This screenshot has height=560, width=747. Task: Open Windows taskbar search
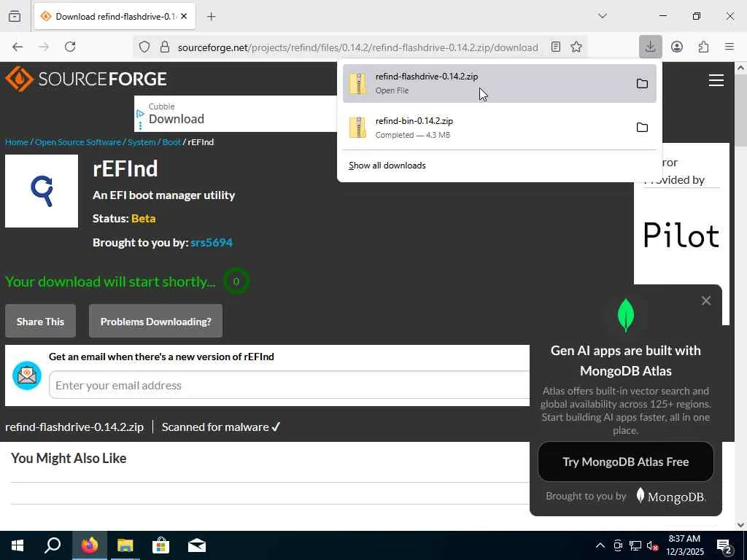pyautogui.click(x=53, y=545)
